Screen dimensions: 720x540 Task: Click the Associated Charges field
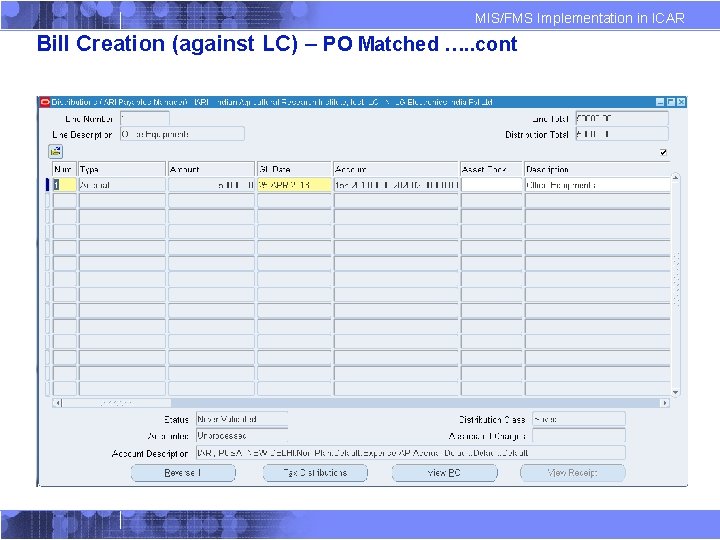[x=579, y=435]
